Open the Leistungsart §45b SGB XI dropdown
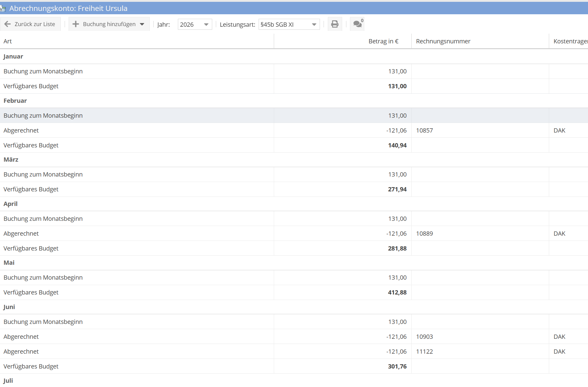Screen dimensions: 588x387 (289, 24)
